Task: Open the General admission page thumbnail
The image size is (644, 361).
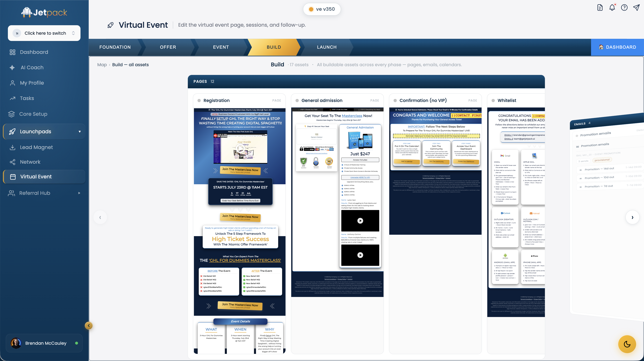Action: (x=337, y=203)
